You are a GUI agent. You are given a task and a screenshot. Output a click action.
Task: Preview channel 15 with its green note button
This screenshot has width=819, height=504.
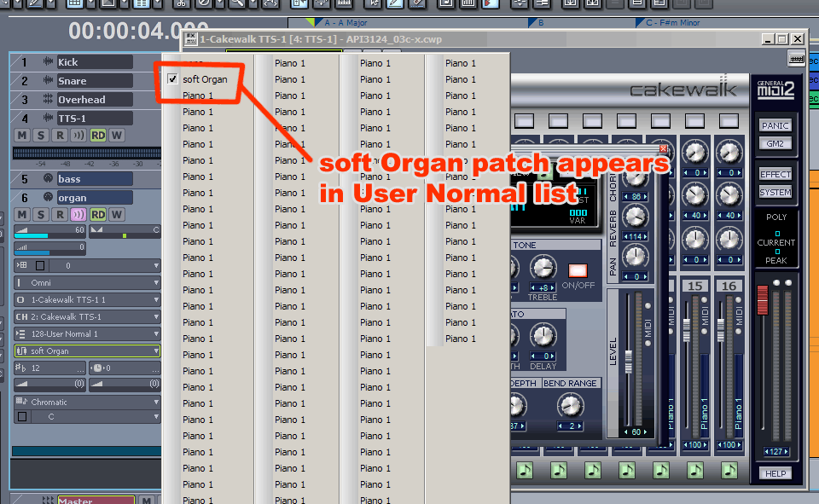[695, 470]
